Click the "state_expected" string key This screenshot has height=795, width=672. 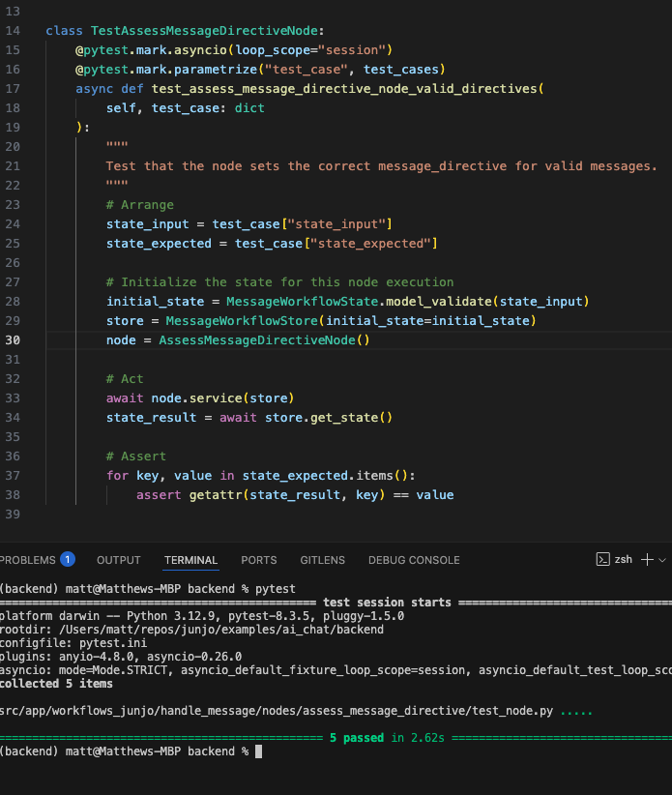click(x=370, y=244)
